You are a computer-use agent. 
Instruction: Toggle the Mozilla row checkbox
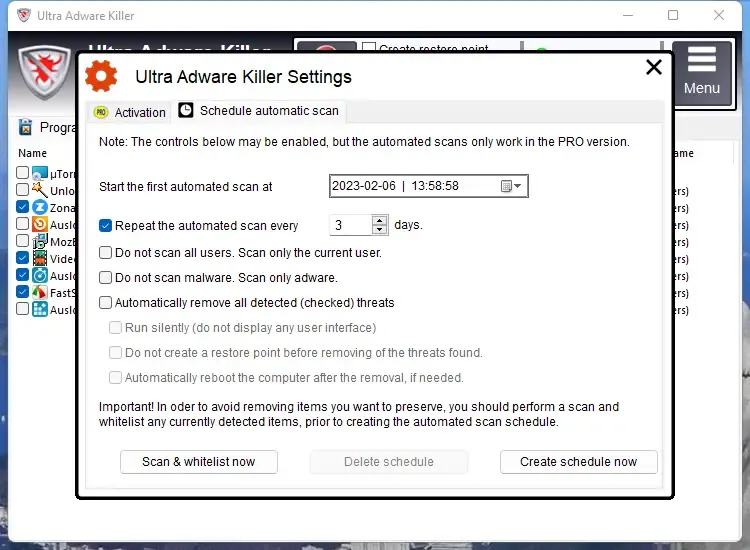(22, 241)
